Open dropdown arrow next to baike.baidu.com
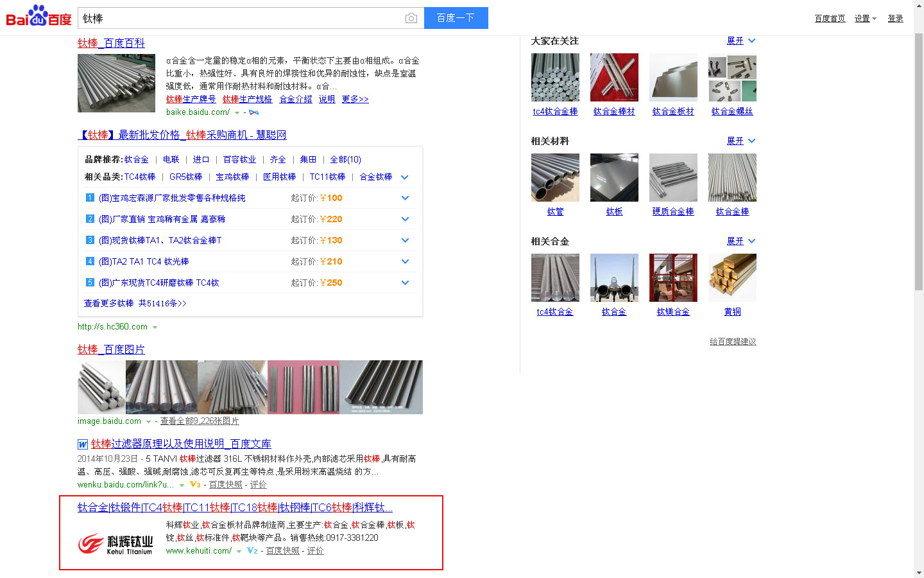 237,113
